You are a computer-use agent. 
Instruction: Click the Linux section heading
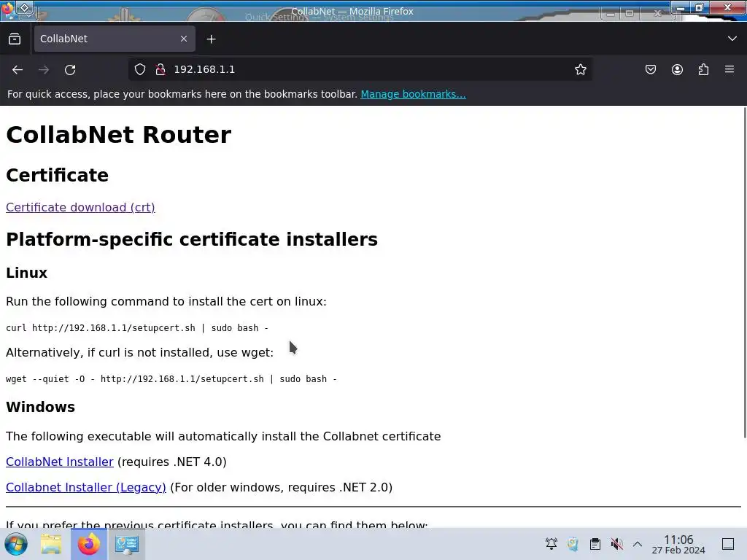coord(27,273)
